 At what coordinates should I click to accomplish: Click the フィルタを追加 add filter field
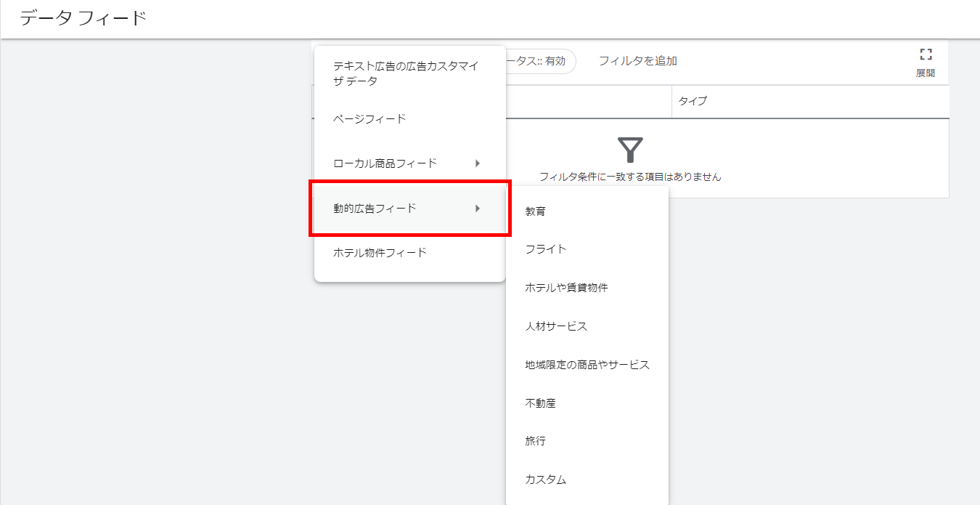point(637,61)
